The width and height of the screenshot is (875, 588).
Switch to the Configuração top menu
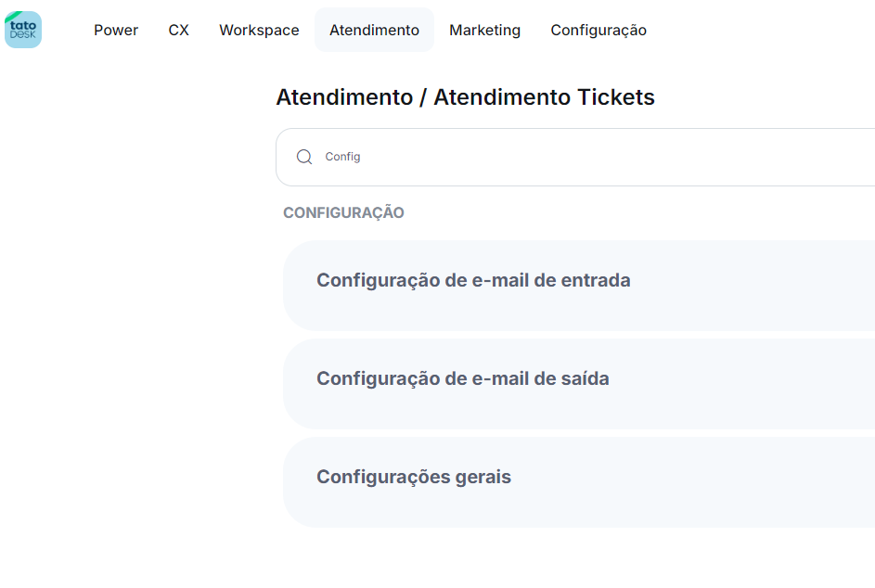(x=598, y=30)
